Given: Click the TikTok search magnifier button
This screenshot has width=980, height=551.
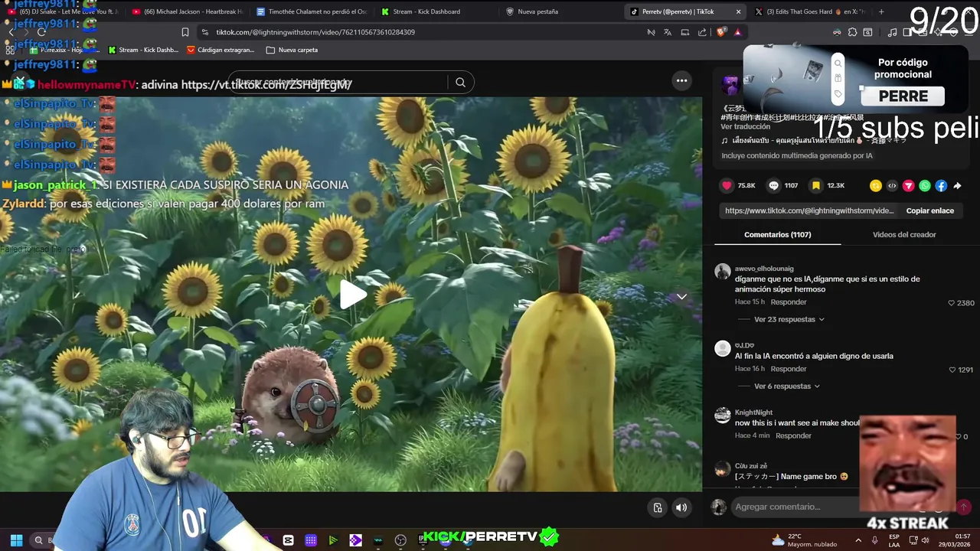Looking at the screenshot, I should pos(460,83).
